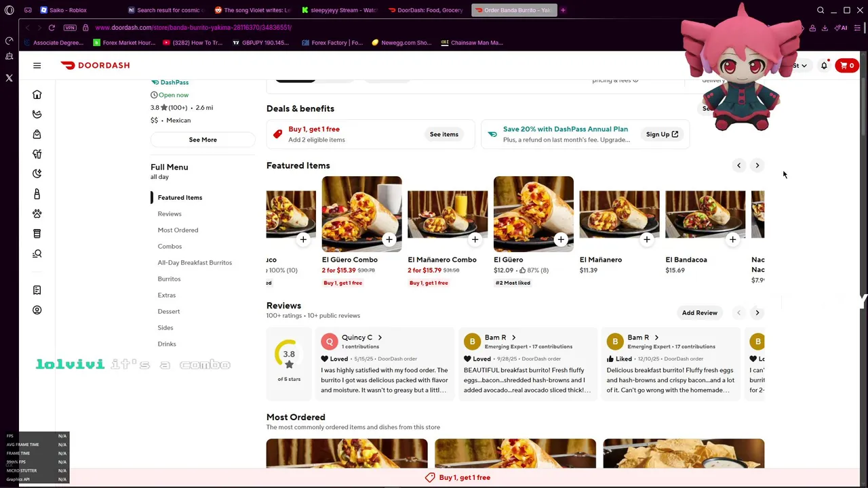
Task: Open a new browser tab with plus
Action: pyautogui.click(x=563, y=10)
